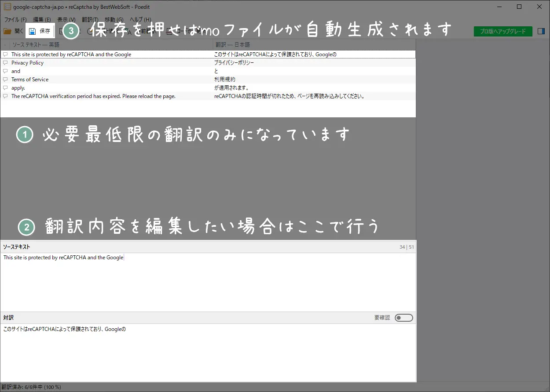Toggle the sidebar panel icon
The width and height of the screenshot is (550, 392).
tap(541, 31)
